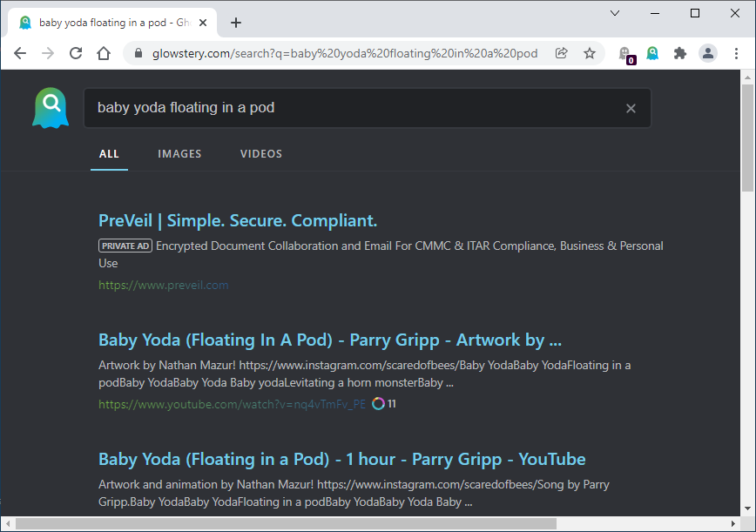
Task: Open the Chrome three-dot menu
Action: 736,53
